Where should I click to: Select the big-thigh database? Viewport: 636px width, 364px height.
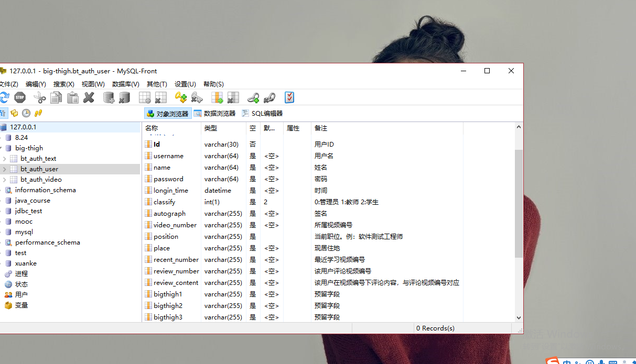tap(29, 148)
